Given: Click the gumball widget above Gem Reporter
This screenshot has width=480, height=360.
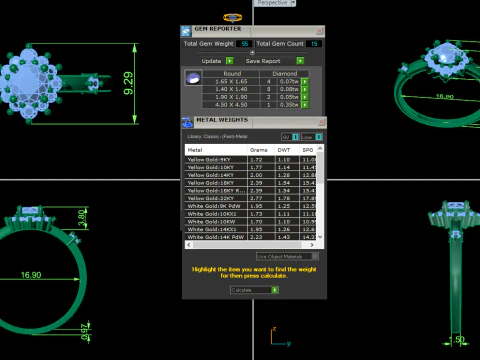Looking at the screenshot, I should (232, 18).
